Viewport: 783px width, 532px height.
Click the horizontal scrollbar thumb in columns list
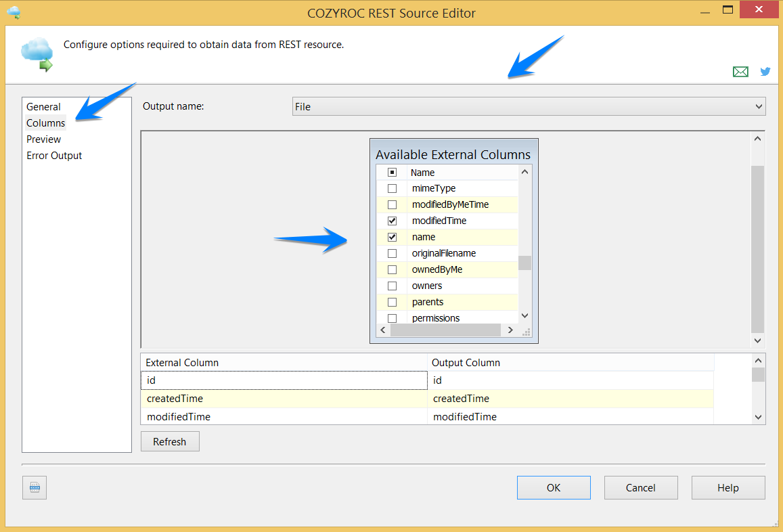point(445,330)
